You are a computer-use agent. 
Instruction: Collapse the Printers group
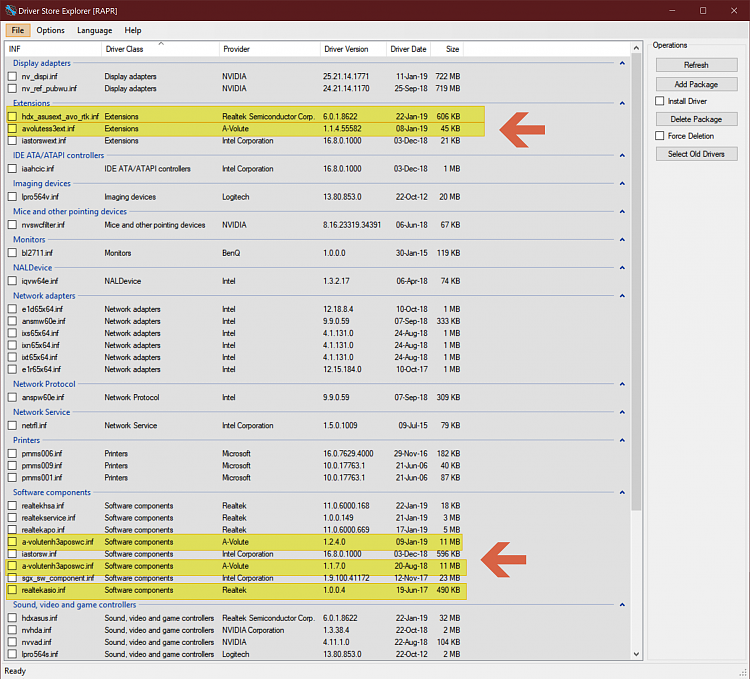pos(622,440)
